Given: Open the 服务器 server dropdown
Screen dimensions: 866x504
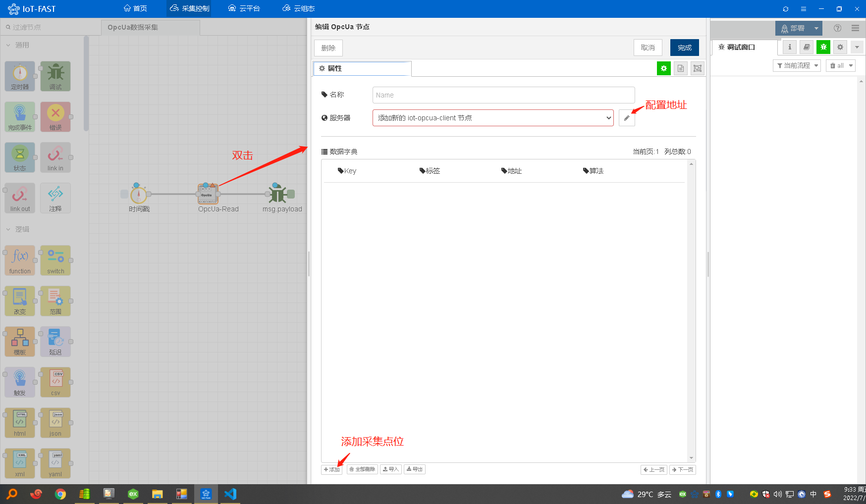Looking at the screenshot, I should click(493, 118).
